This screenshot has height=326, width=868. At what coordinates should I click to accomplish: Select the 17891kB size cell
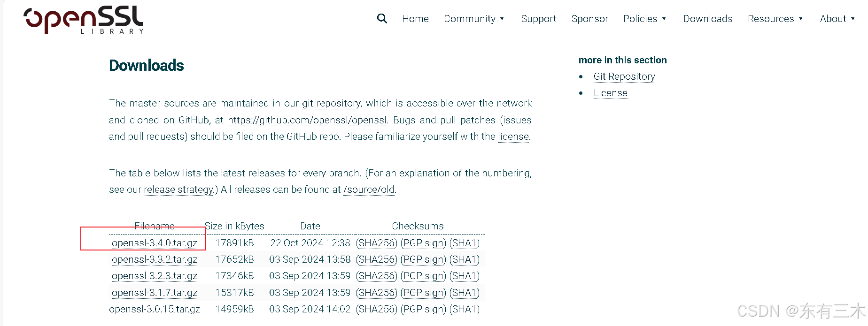pos(234,243)
